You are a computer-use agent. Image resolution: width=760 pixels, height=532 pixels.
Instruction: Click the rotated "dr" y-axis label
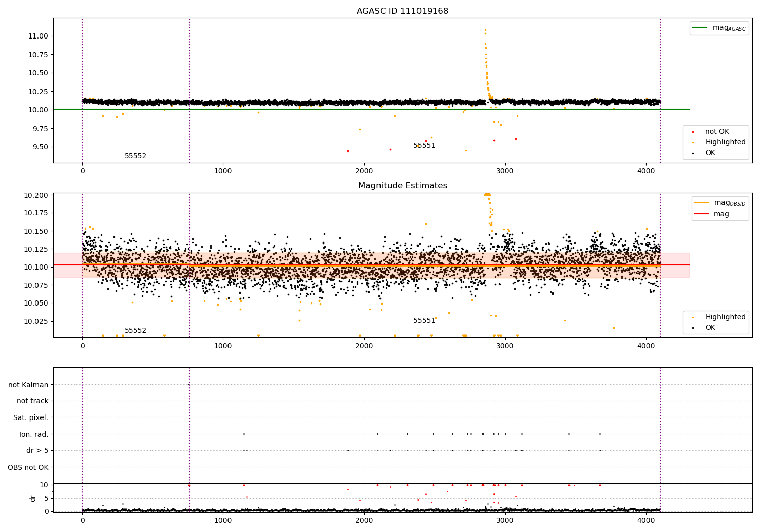point(33,498)
